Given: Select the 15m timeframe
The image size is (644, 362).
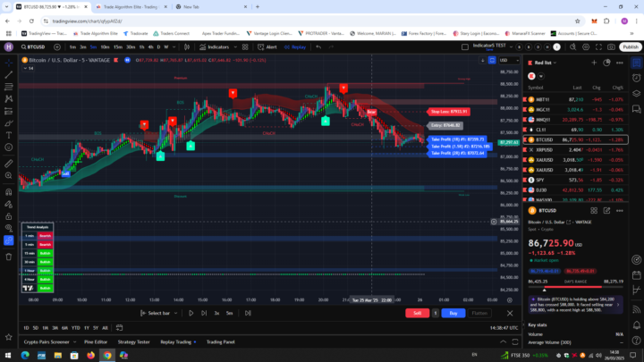Looking at the screenshot, I should 118,47.
